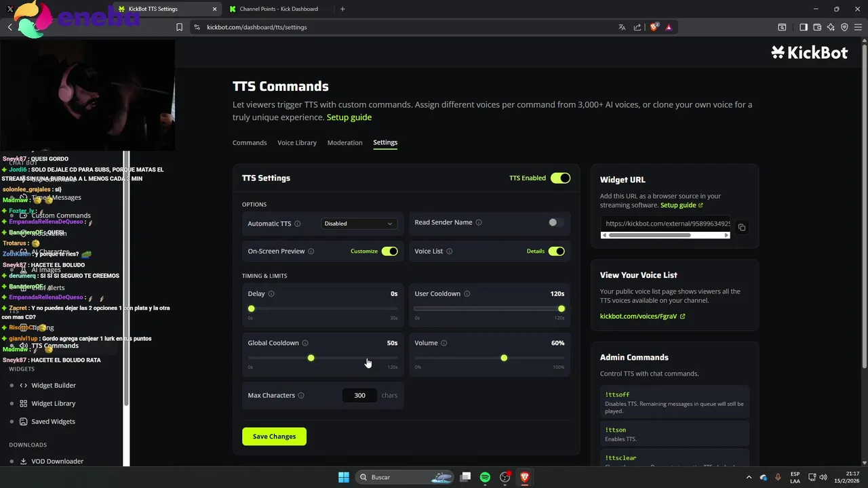Click the Delay slider handle
Viewport: 868px width, 488px height.
tap(252, 309)
